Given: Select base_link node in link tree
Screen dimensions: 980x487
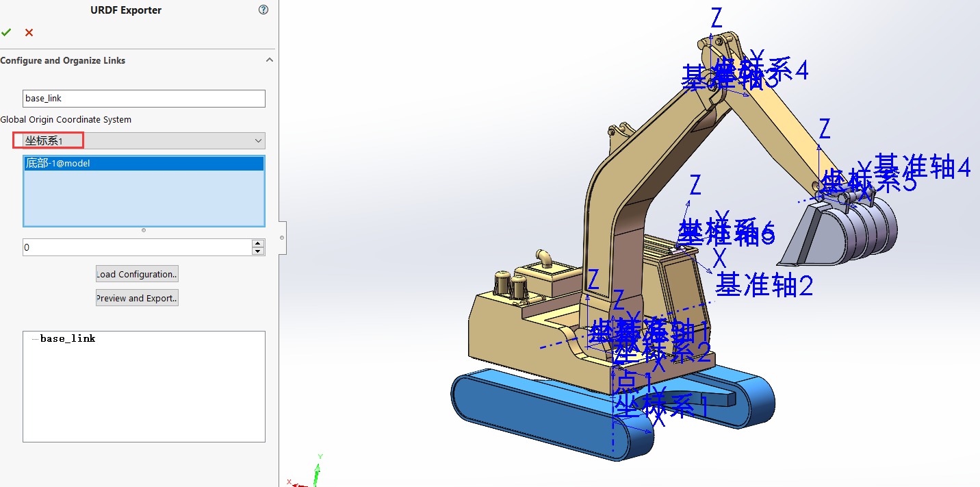Looking at the screenshot, I should point(68,338).
